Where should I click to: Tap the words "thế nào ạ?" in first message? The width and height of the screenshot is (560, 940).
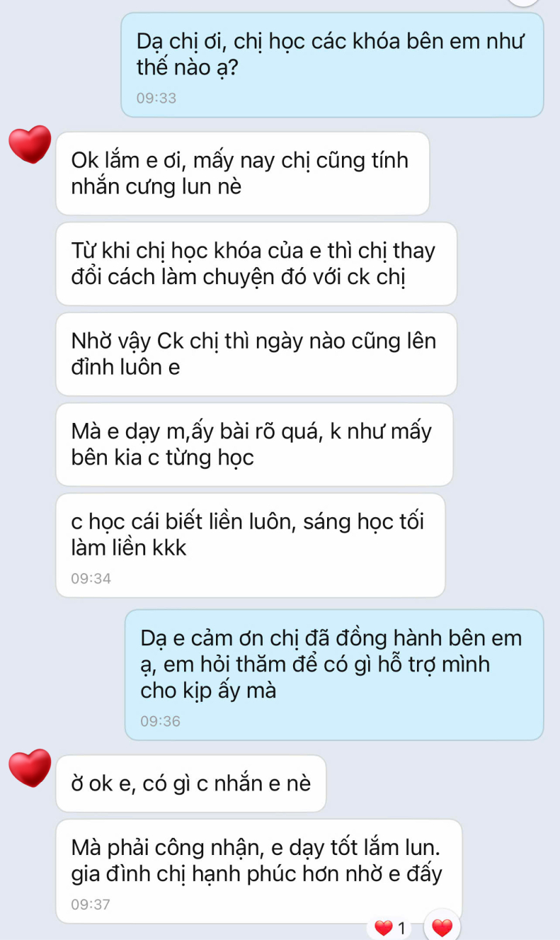coord(187,69)
